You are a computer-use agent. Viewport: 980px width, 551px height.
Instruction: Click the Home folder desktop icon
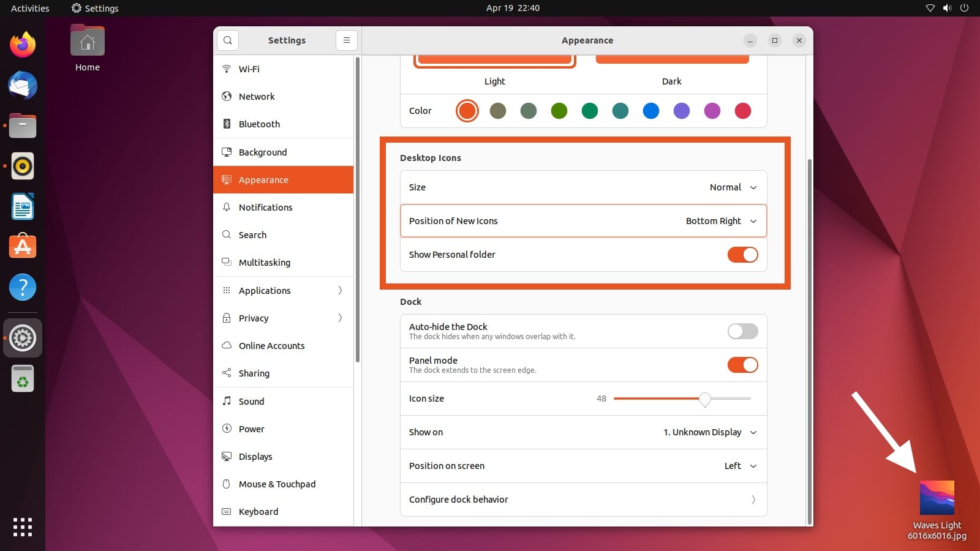tap(88, 42)
